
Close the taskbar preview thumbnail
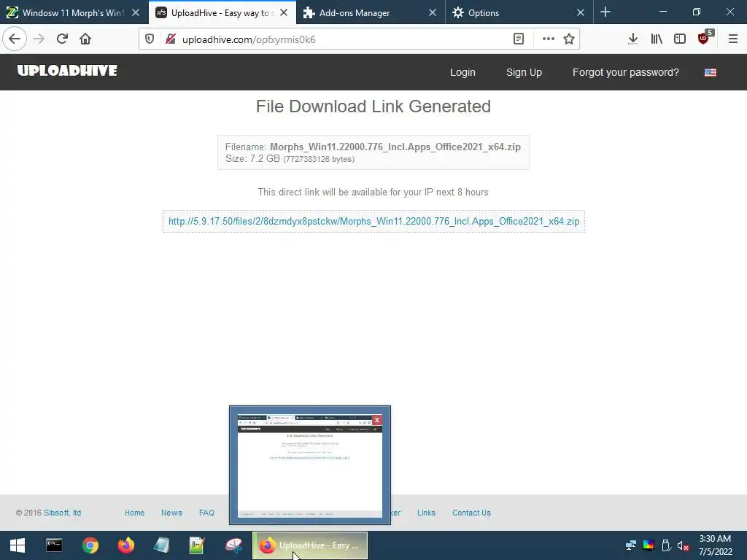tap(377, 420)
